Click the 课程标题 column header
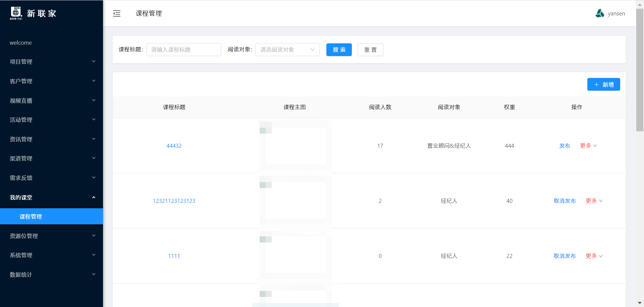 (x=174, y=107)
